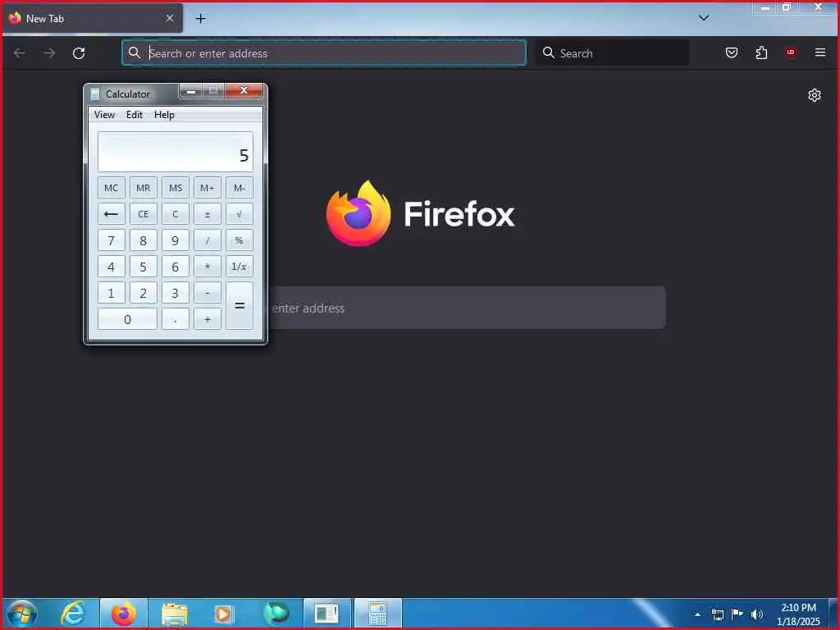The height and width of the screenshot is (630, 840).
Task: Open the Windows Start menu
Action: [x=22, y=614]
